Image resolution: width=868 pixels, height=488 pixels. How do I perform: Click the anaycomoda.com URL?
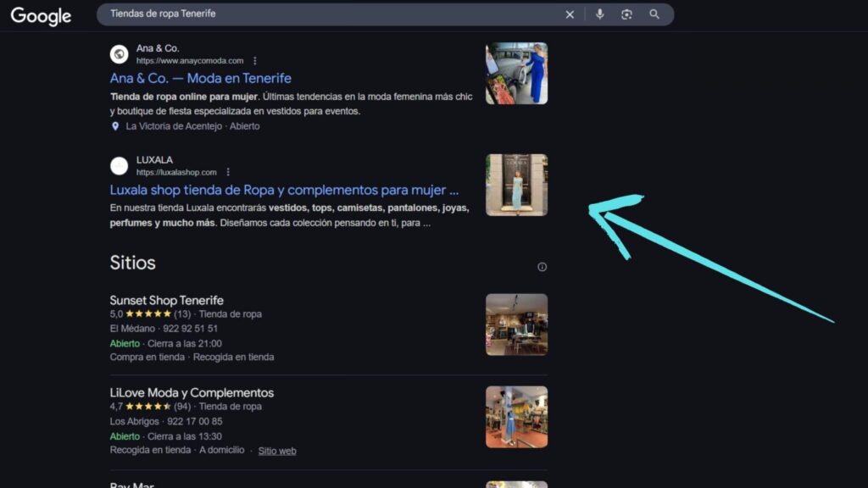(190, 61)
